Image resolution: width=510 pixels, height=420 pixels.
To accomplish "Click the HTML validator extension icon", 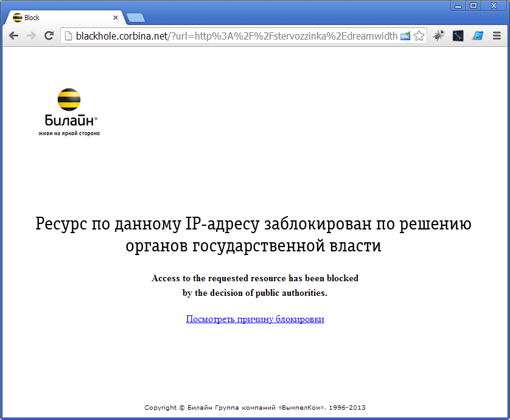I will coord(405,36).
